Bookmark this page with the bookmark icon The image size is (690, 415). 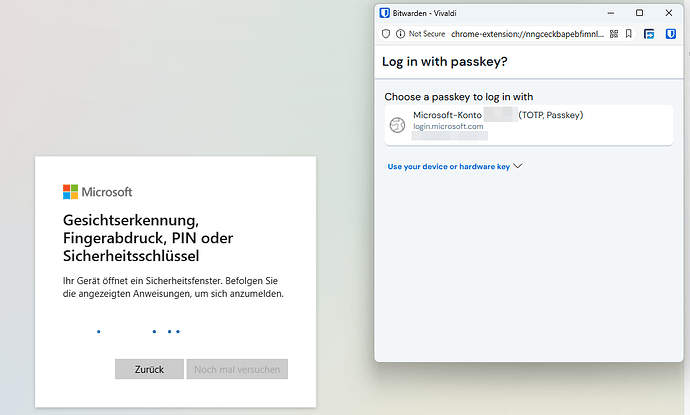(628, 34)
